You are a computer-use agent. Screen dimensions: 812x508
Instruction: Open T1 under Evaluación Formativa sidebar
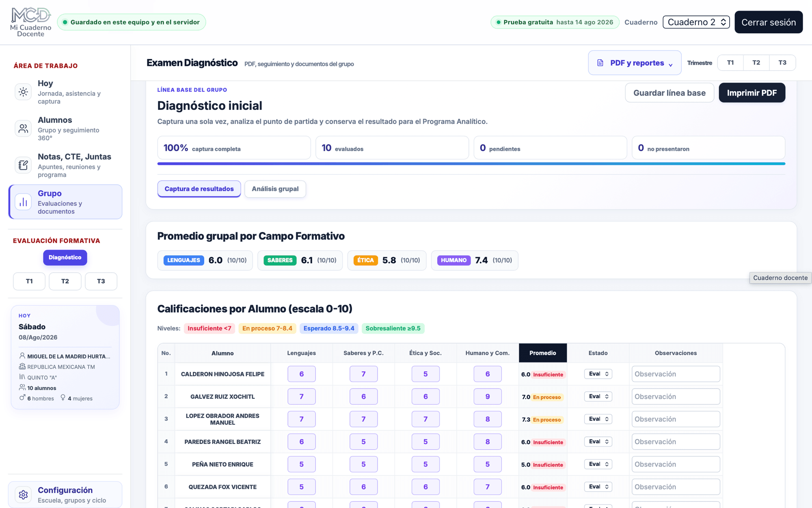[29, 281]
